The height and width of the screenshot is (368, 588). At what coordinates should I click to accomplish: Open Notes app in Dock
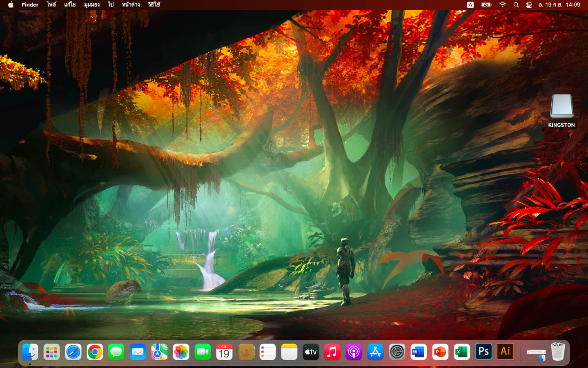[289, 352]
